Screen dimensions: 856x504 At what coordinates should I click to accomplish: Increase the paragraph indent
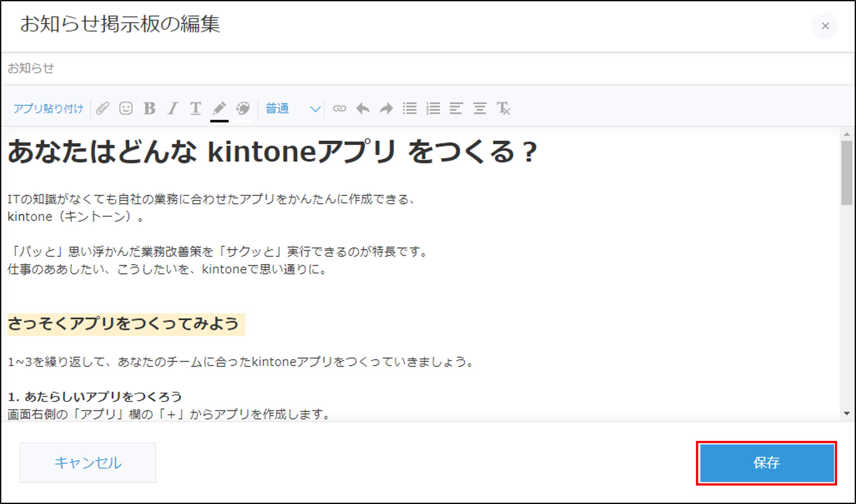(x=480, y=109)
